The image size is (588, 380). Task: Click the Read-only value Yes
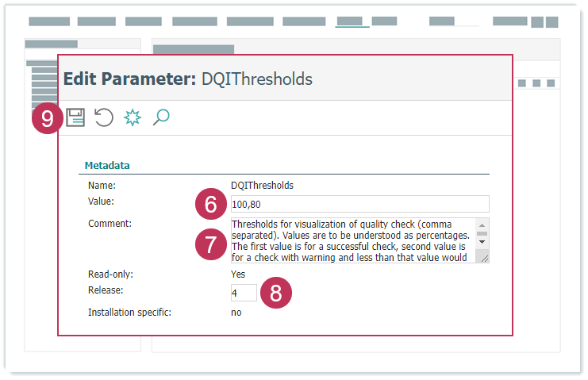click(238, 274)
